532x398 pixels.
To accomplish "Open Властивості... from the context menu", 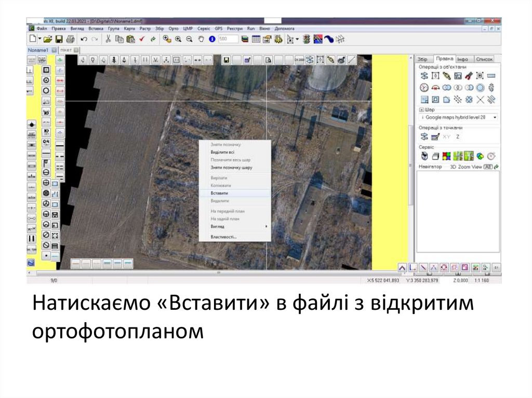I will pos(235,237).
